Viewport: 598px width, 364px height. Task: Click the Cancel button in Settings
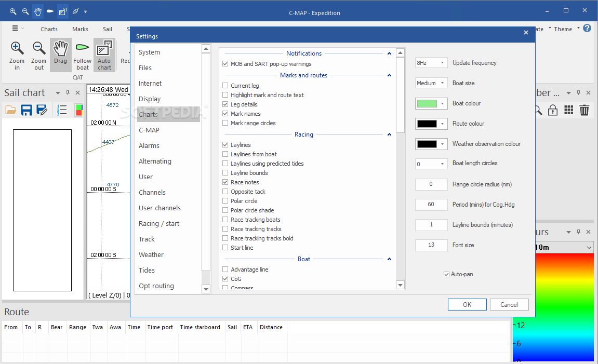tap(509, 304)
